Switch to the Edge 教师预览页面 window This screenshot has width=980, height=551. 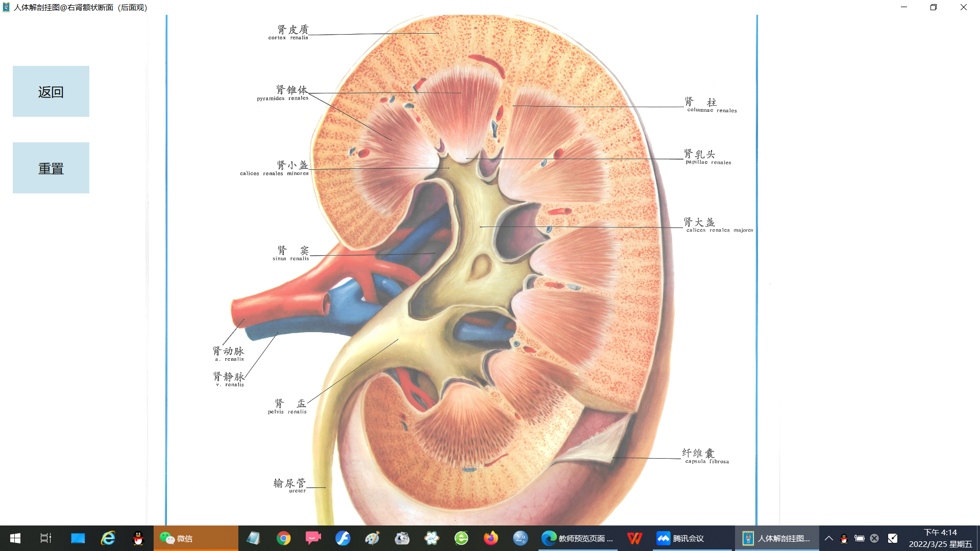(578, 538)
